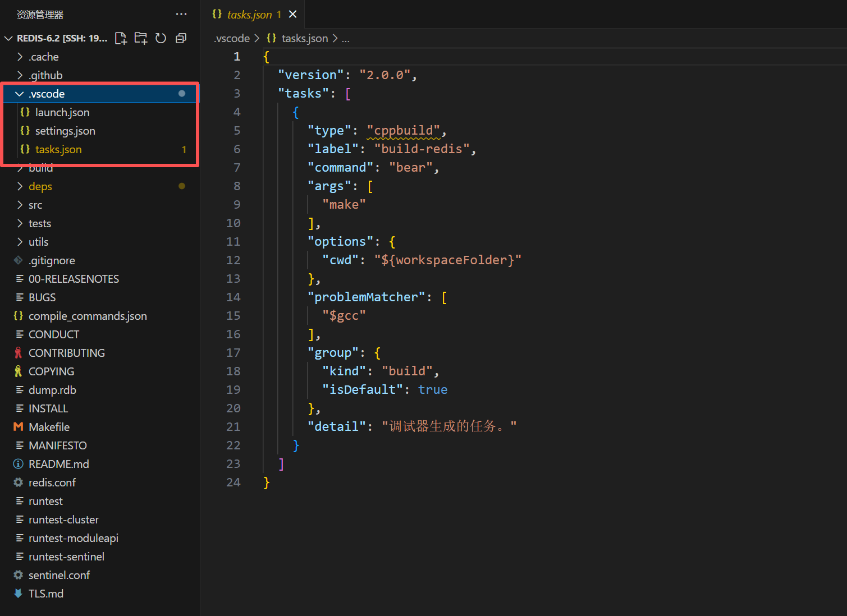Screen dimensions: 847x616
Task: Open the explorer more actions ellipsis menu
Action: (181, 14)
